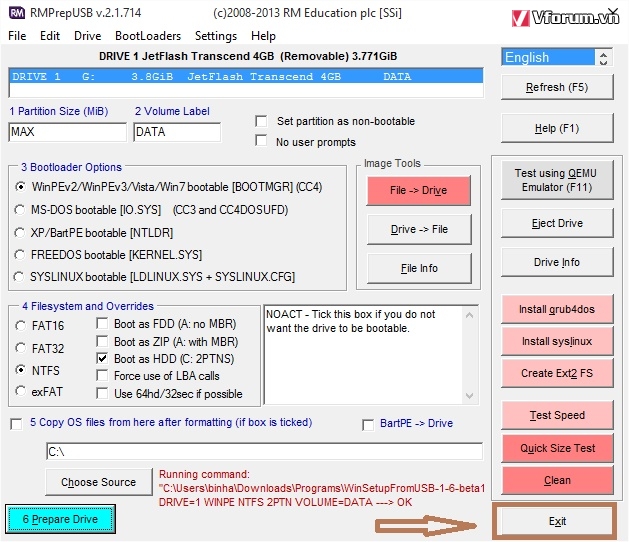Click the NOACT help description text

point(350,321)
